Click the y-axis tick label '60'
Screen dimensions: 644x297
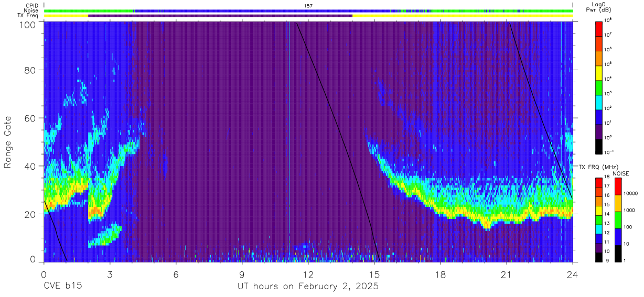pos(30,118)
